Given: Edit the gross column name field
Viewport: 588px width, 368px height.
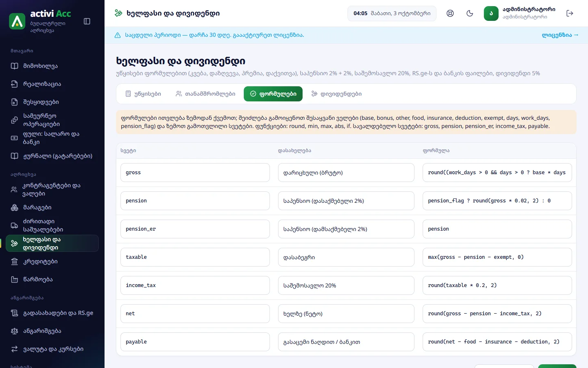Looking at the screenshot, I should (x=195, y=173).
